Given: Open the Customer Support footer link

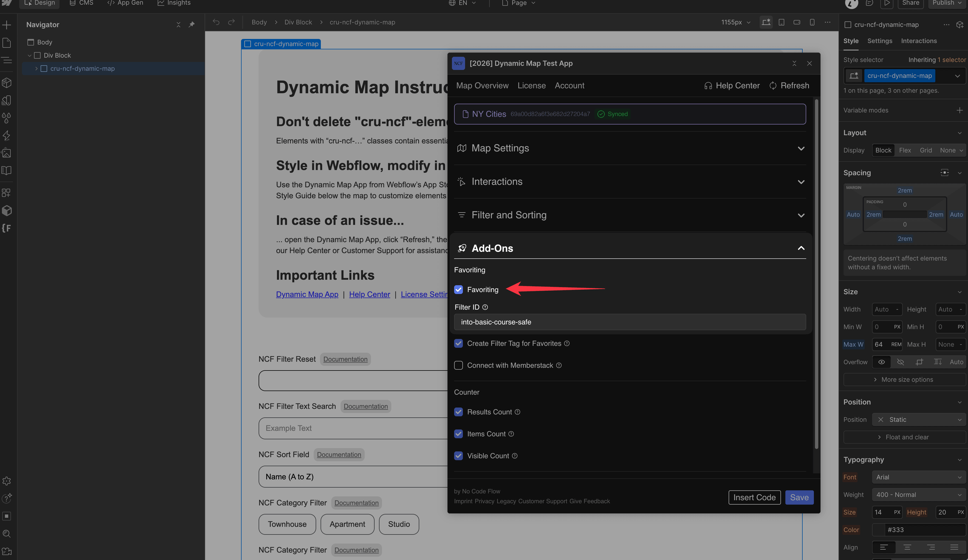Looking at the screenshot, I should (x=542, y=501).
